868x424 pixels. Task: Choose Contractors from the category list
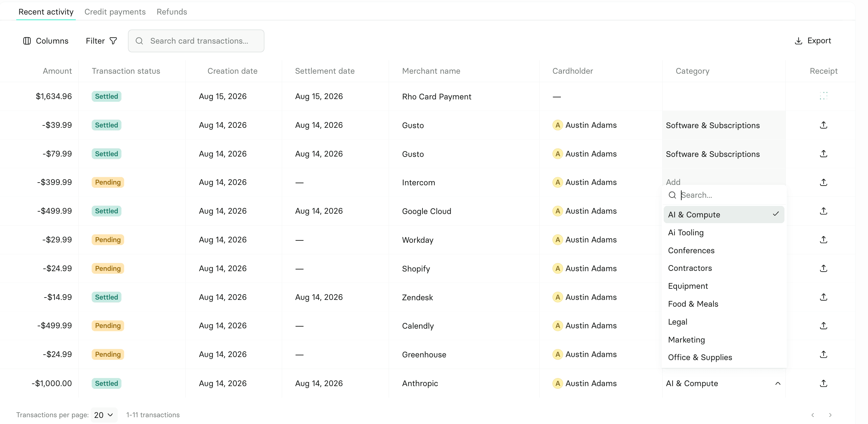pos(724,268)
